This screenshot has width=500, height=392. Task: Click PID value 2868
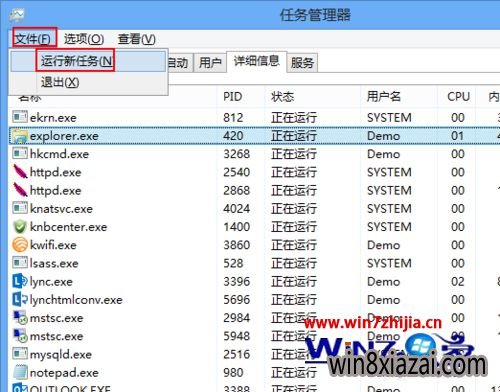(237, 190)
